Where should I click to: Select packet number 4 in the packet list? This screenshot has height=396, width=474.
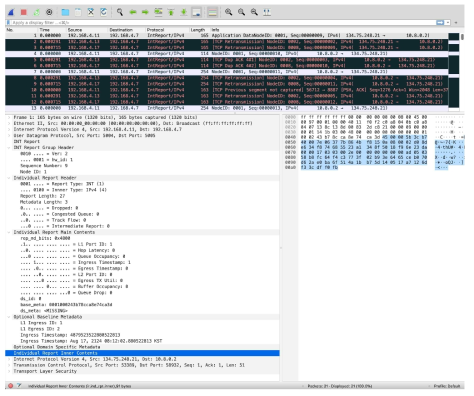[227, 54]
